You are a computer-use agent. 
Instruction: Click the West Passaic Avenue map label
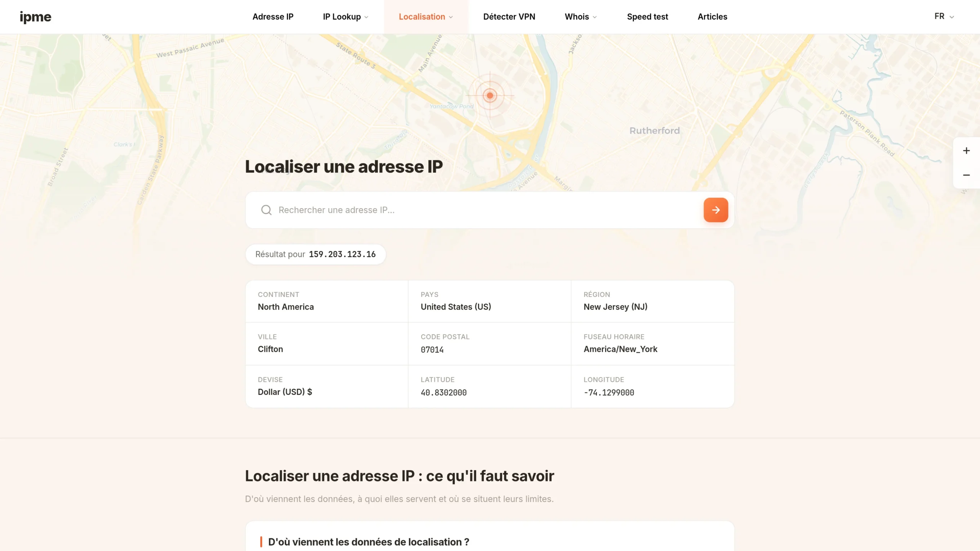190,48
